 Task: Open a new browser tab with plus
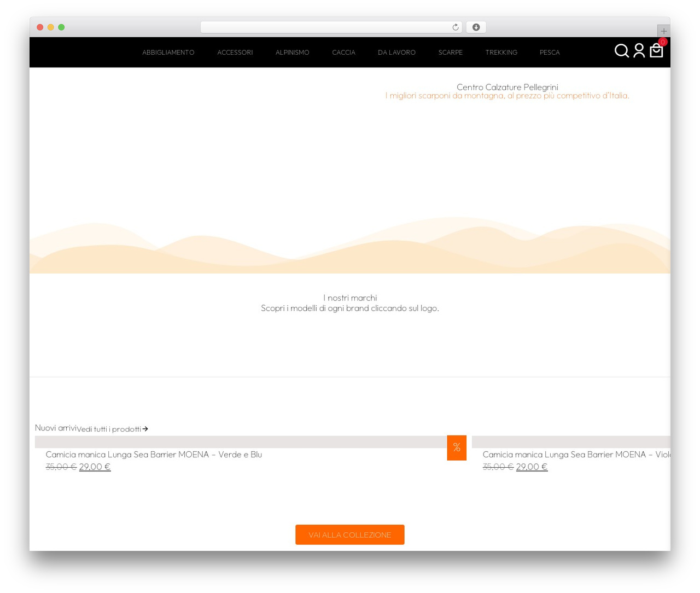click(x=664, y=31)
